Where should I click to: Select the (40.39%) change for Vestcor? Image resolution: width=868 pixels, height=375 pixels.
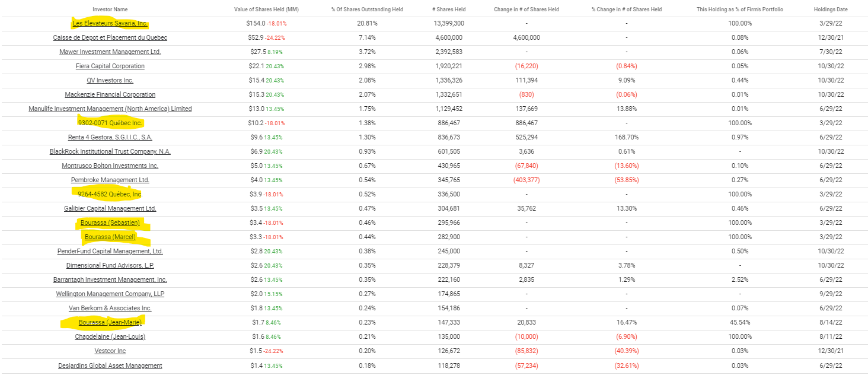point(627,351)
